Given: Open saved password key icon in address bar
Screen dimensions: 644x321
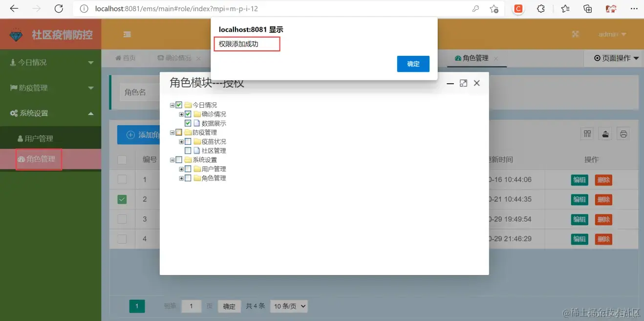Looking at the screenshot, I should pos(475,9).
